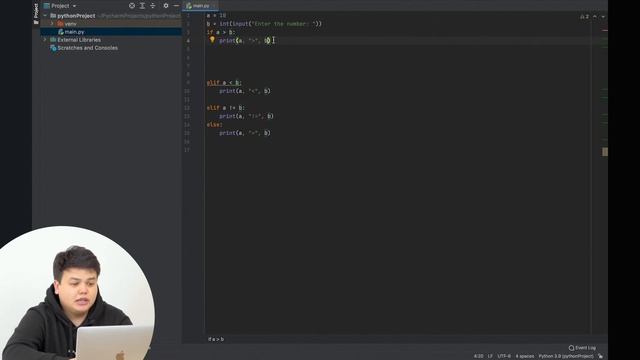
Task: Open the Project panel gear settings
Action: 166,6
